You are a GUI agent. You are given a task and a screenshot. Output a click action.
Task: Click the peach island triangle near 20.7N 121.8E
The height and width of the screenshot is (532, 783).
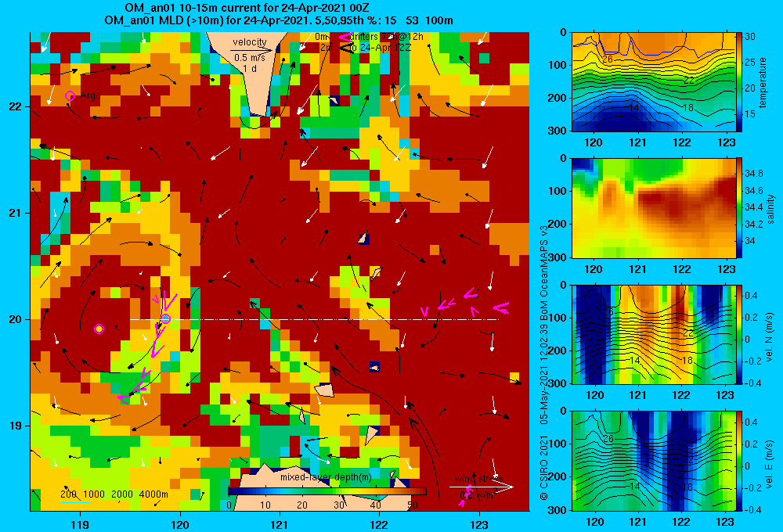[x=364, y=237]
